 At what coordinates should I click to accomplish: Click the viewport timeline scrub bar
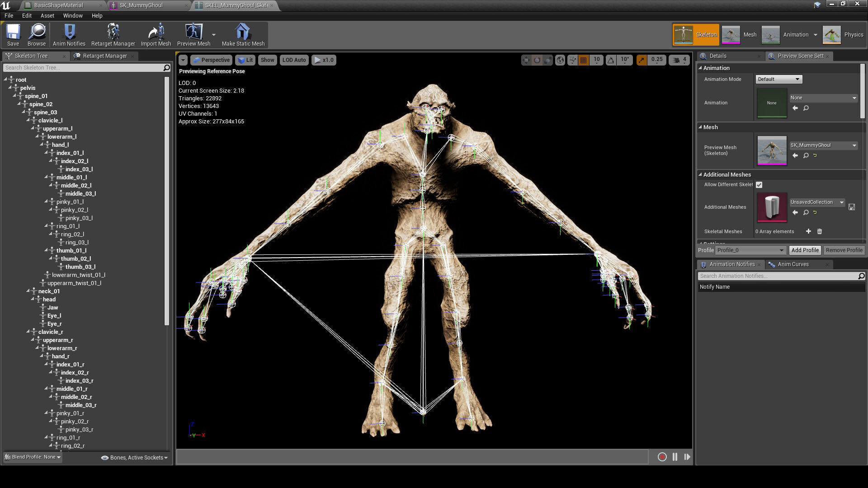(x=412, y=457)
